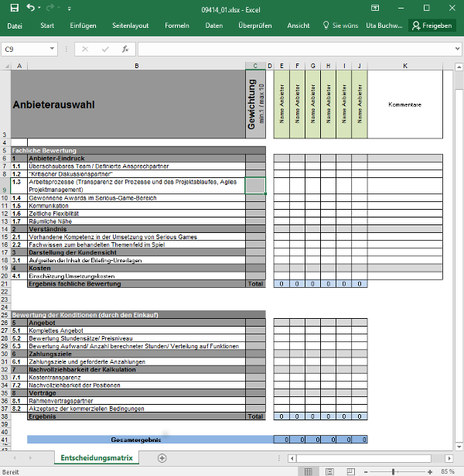Click the insert function fx icon
Viewport: 464px width, 476px height.
click(x=125, y=49)
